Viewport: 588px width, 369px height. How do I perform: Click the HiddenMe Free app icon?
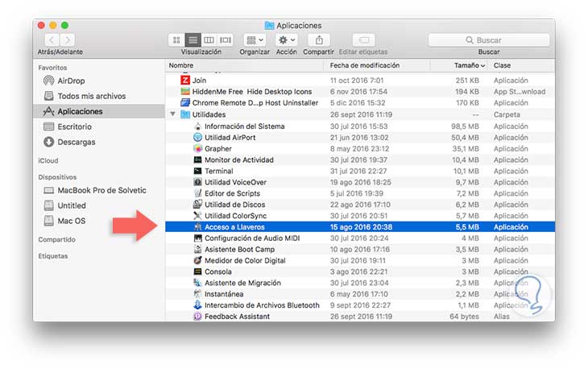coord(185,91)
